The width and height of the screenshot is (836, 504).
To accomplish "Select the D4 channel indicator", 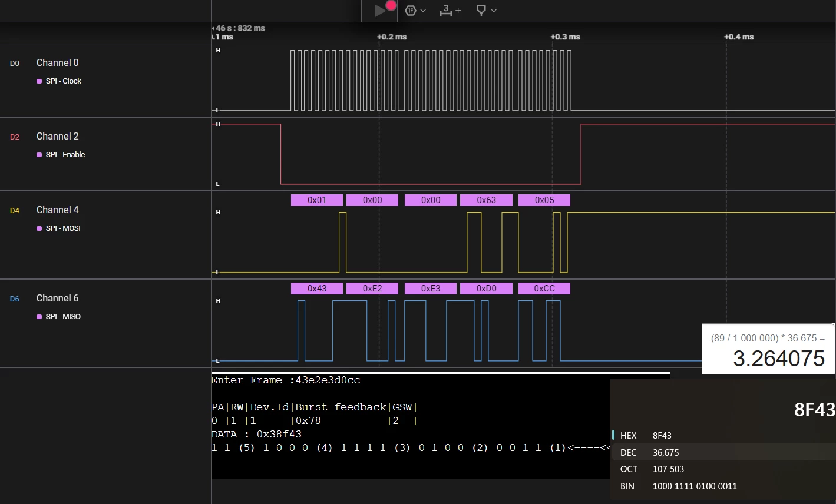I will point(15,211).
